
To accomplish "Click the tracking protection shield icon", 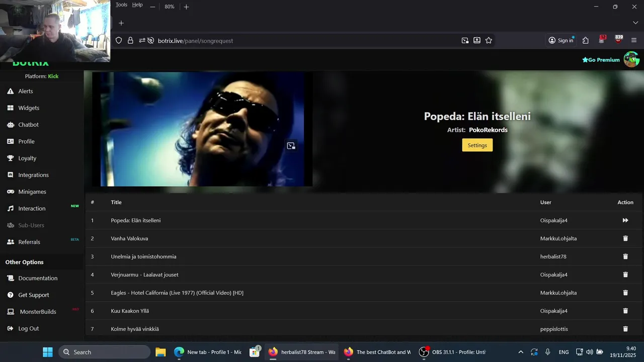I will pos(119,41).
